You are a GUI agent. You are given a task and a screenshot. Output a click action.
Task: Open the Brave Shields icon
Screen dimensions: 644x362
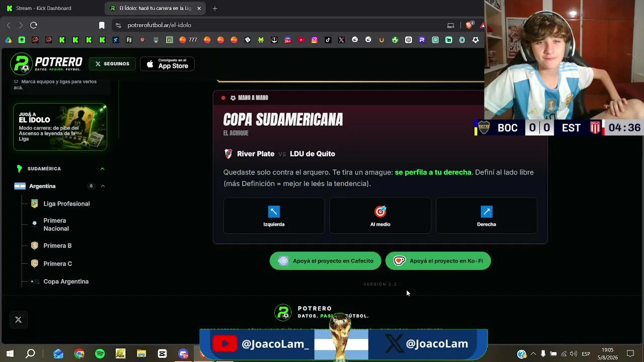click(x=469, y=25)
